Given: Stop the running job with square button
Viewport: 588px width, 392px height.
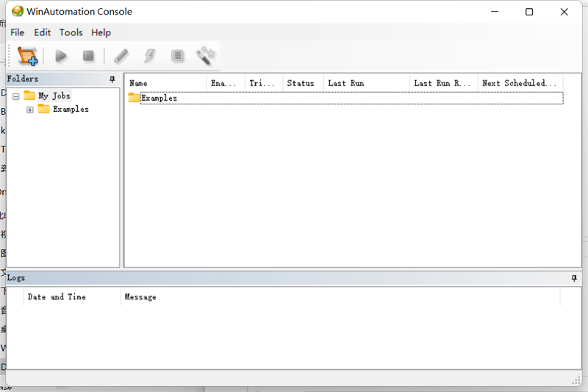Looking at the screenshot, I should tap(88, 56).
